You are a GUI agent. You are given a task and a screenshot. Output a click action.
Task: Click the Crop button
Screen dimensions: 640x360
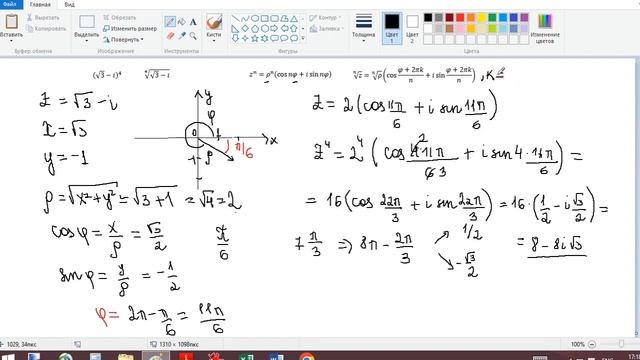pyautogui.click(x=119, y=18)
